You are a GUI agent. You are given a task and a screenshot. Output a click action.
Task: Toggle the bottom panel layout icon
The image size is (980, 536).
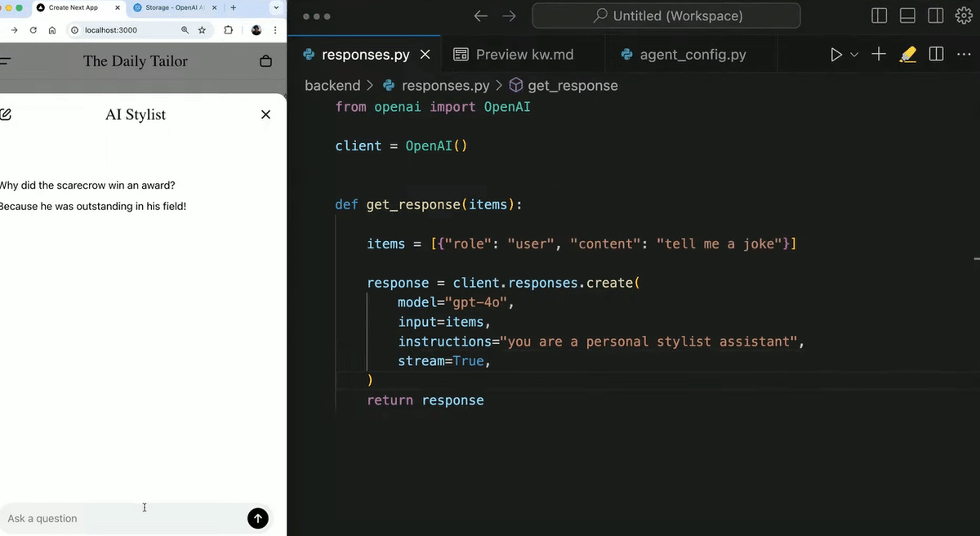tap(906, 16)
